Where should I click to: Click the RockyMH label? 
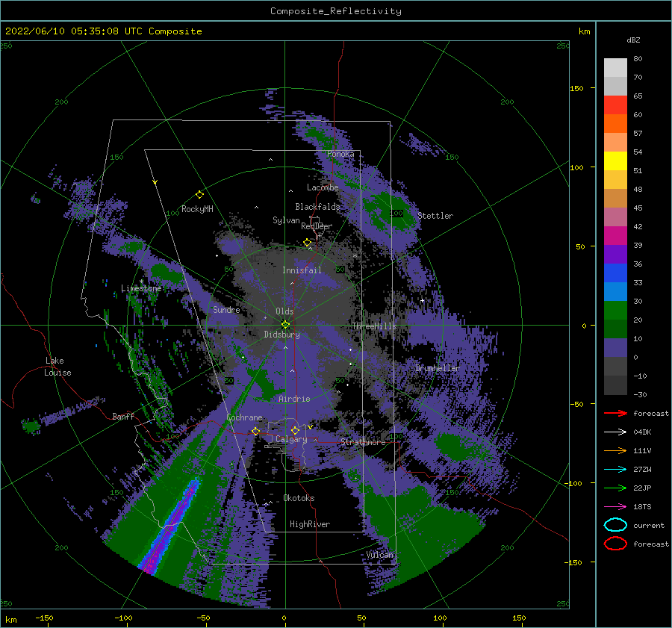tap(197, 209)
